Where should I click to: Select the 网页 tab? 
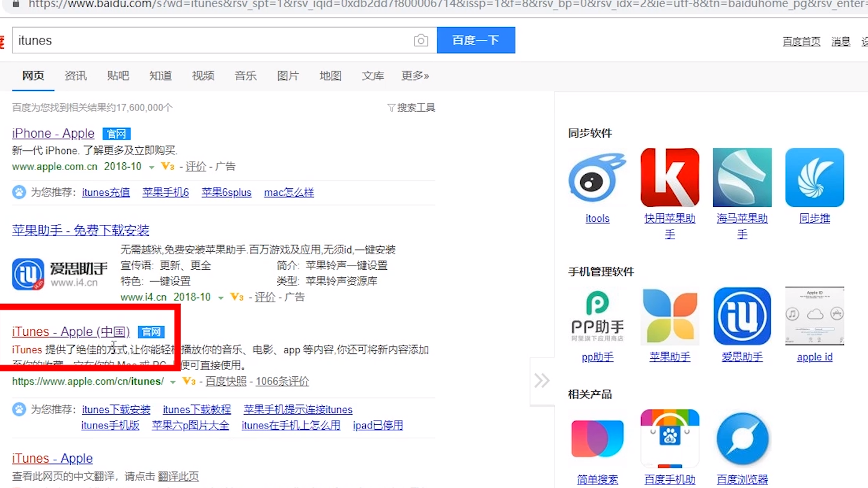coord(33,76)
